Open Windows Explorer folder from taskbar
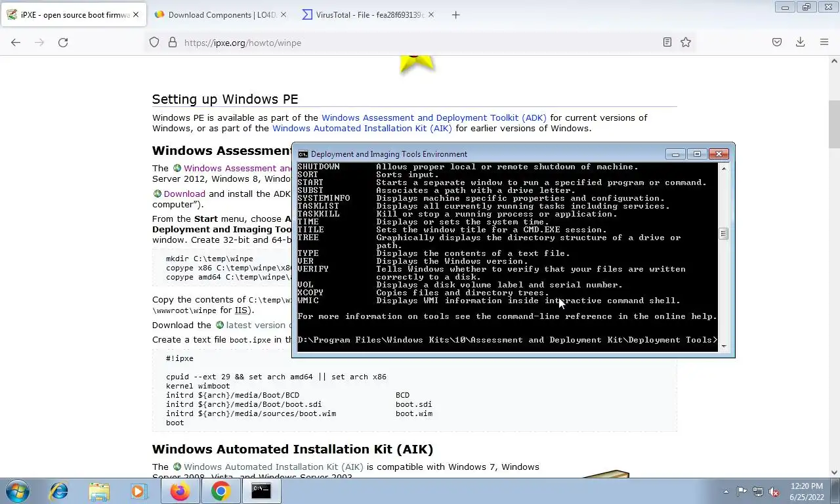Image resolution: width=840 pixels, height=504 pixels. click(x=99, y=491)
